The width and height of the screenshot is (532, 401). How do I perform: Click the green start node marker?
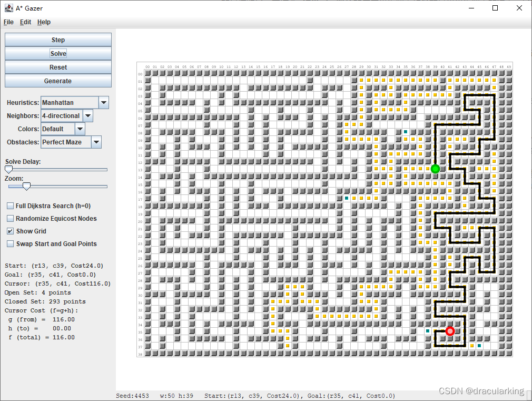coord(435,169)
